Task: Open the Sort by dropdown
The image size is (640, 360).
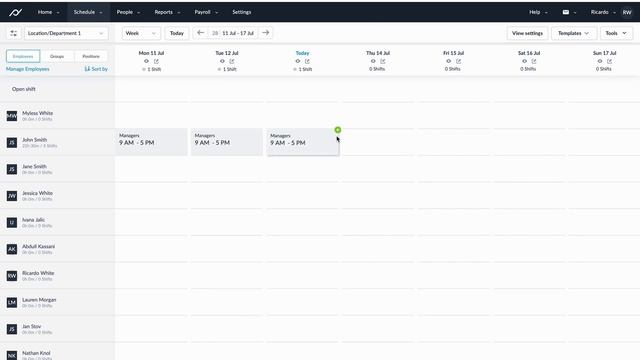Action: tap(96, 69)
